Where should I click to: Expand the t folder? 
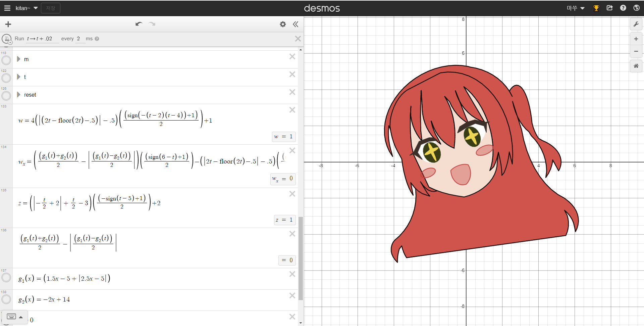click(x=18, y=77)
